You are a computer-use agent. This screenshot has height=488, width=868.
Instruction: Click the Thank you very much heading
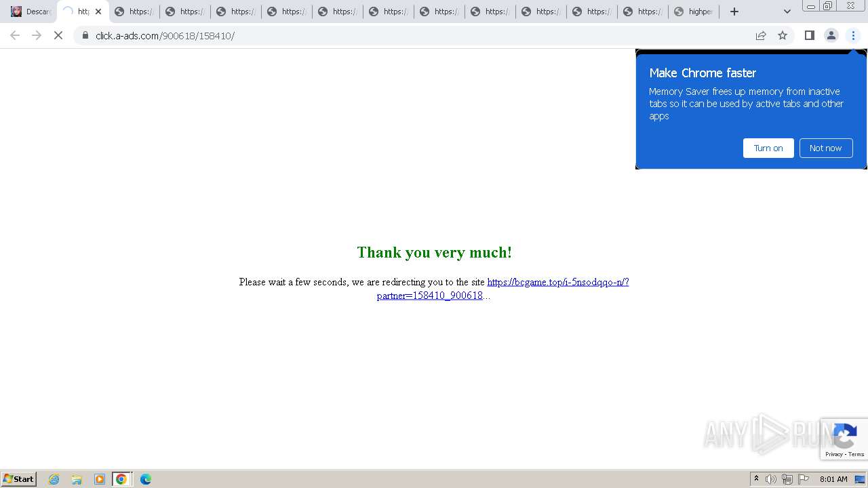click(434, 252)
